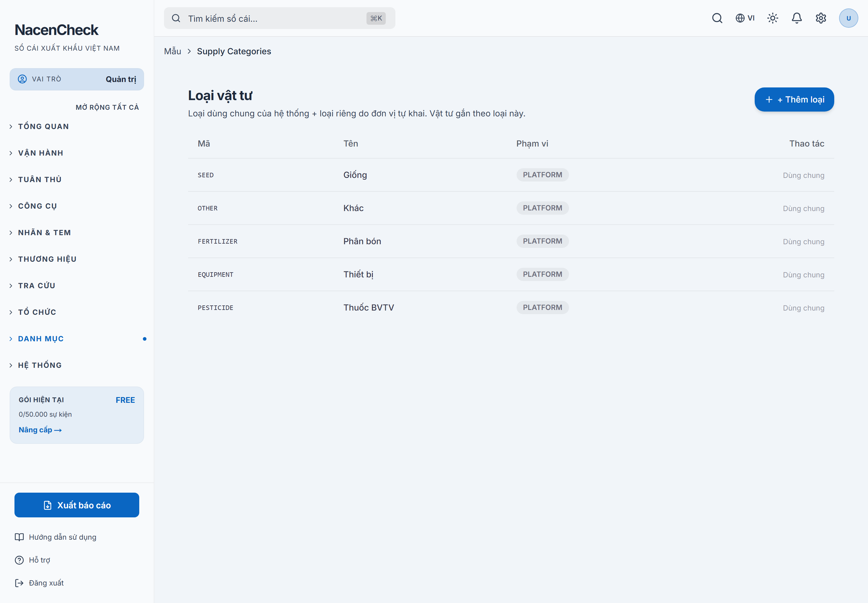868x603 pixels.
Task: Click PLATFORM badge in EQUIPMENT row
Action: (542, 274)
